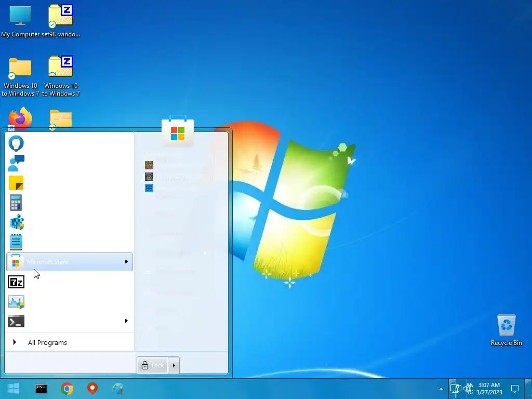Select the Windows 10 to Windows 7 folder
The width and height of the screenshot is (532, 399).
20,77
